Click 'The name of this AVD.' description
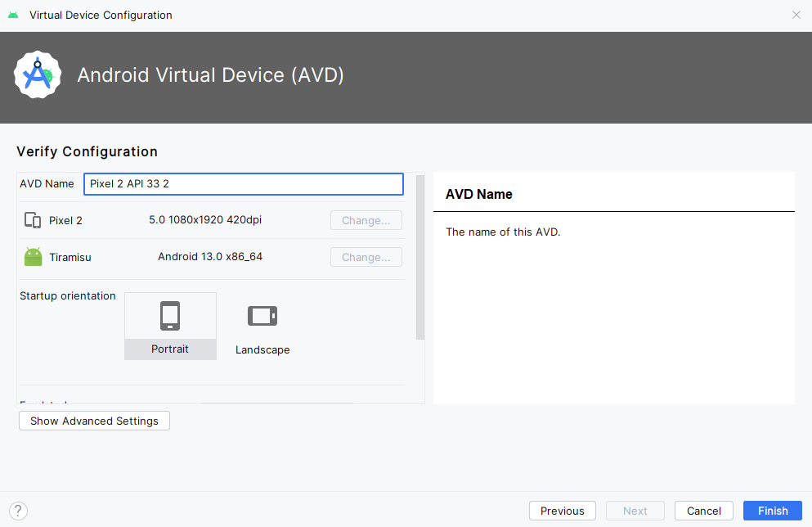Screen dimensions: 812x527 click(x=504, y=232)
